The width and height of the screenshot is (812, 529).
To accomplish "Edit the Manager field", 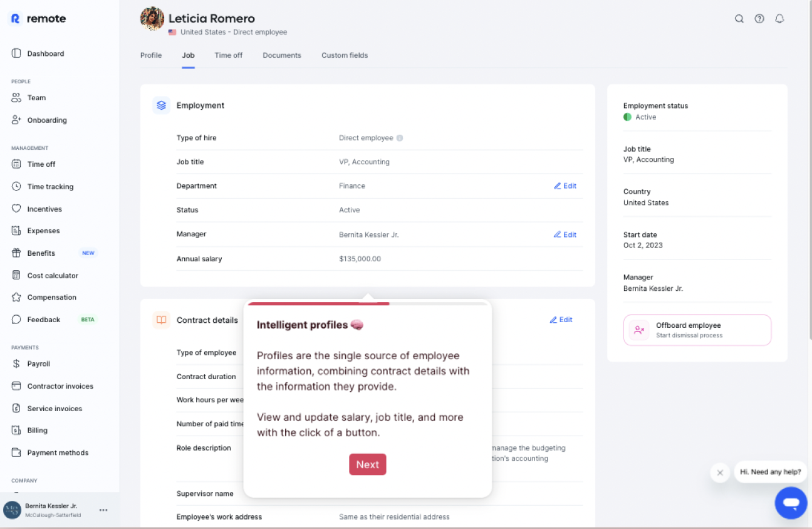I will click(565, 235).
